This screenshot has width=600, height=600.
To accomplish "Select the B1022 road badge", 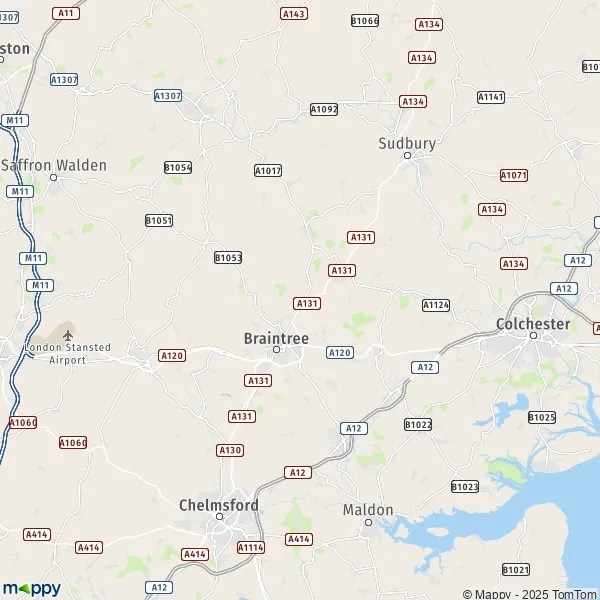I will point(418,425).
